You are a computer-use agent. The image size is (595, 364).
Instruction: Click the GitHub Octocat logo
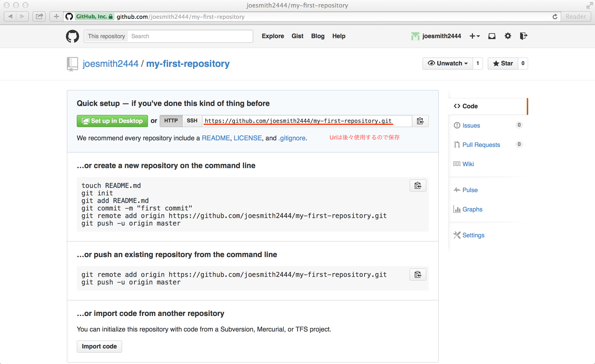point(72,36)
